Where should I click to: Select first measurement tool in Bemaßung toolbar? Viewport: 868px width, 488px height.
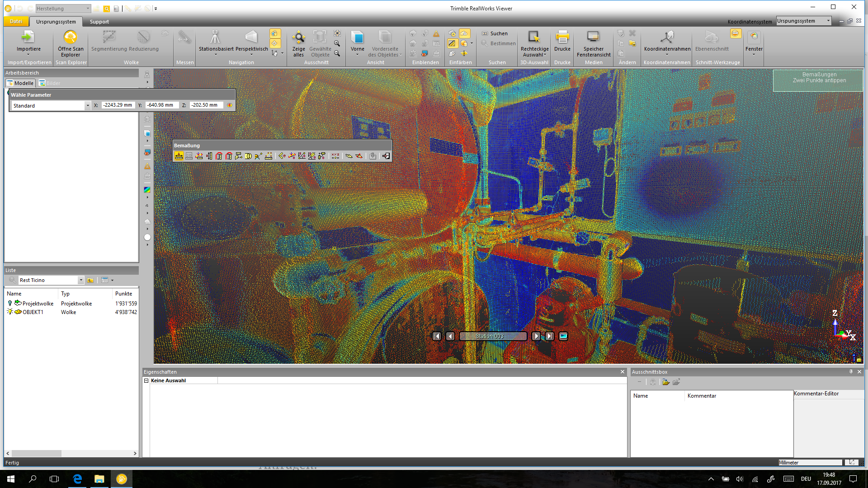[x=179, y=156]
